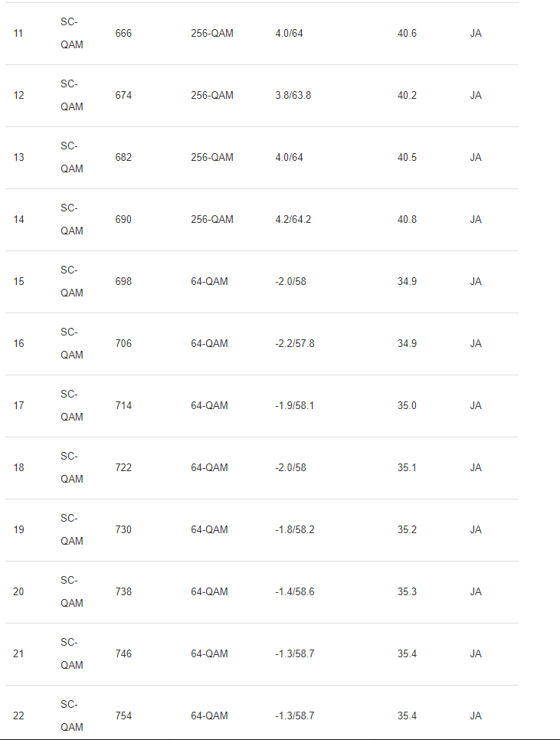Click frequency 666 in channel 11 row
The width and height of the screenshot is (560, 740).
123,34
